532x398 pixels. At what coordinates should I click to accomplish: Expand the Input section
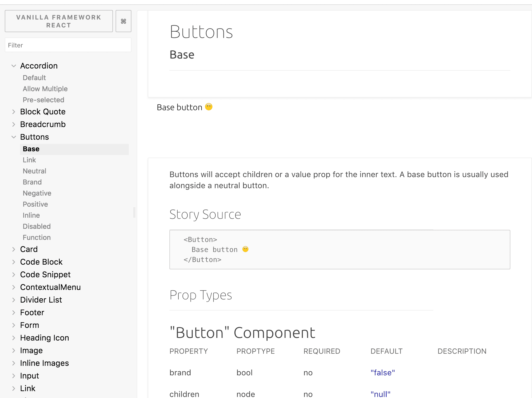pos(29,376)
